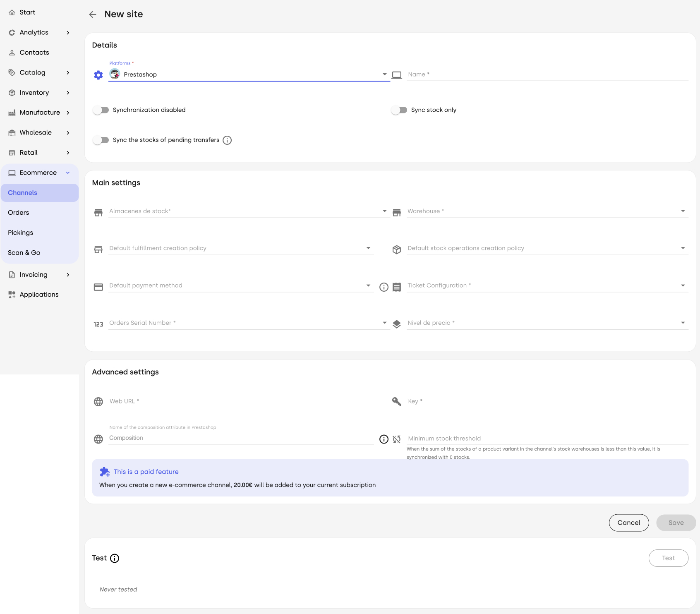Click the Cancel button
This screenshot has width=700, height=614.
[629, 523]
